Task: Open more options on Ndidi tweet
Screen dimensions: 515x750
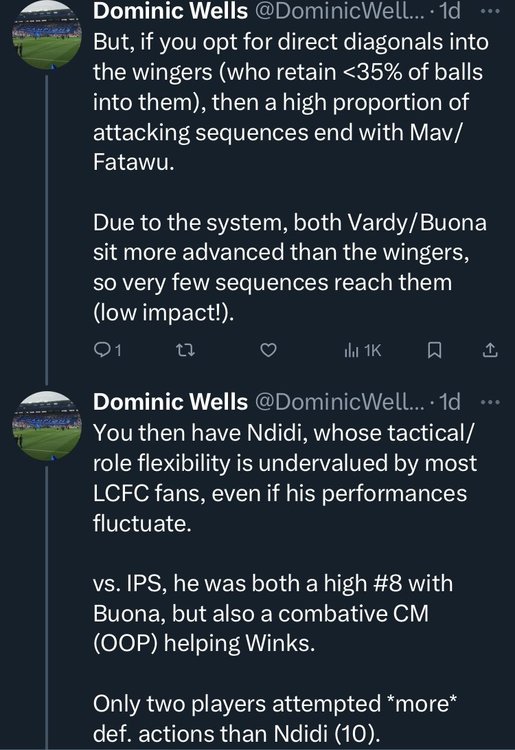Action: (x=490, y=402)
